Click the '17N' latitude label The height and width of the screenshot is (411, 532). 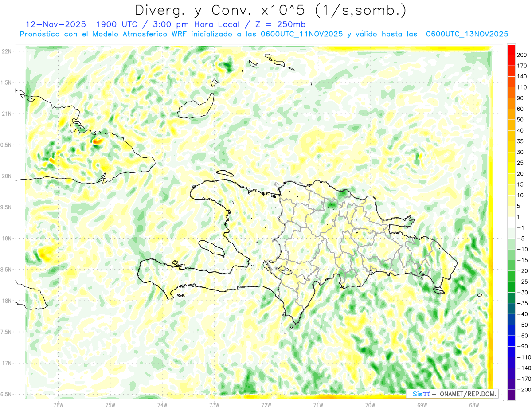6,363
